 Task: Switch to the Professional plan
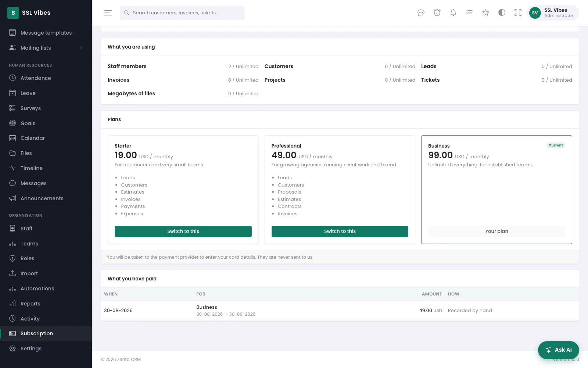(340, 231)
